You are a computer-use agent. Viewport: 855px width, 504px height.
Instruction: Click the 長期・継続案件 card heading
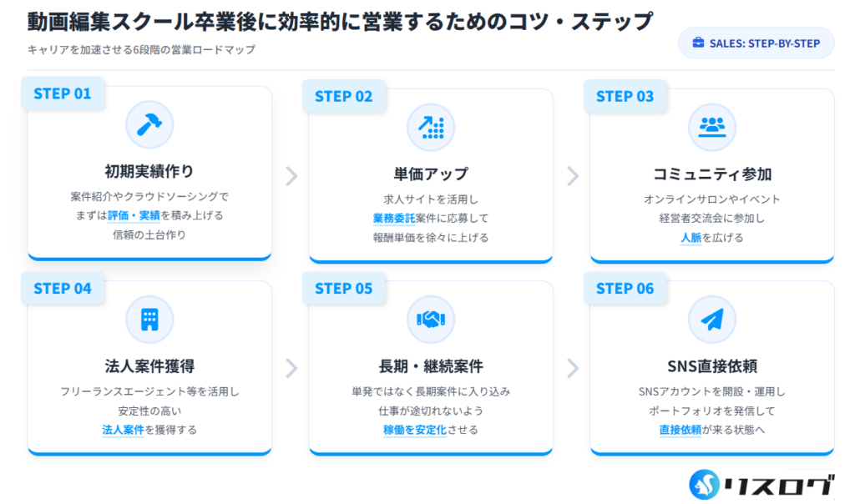pyautogui.click(x=431, y=366)
